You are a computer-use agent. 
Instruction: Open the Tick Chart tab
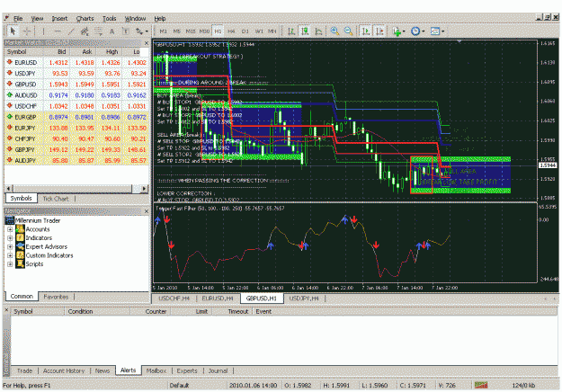(x=56, y=199)
